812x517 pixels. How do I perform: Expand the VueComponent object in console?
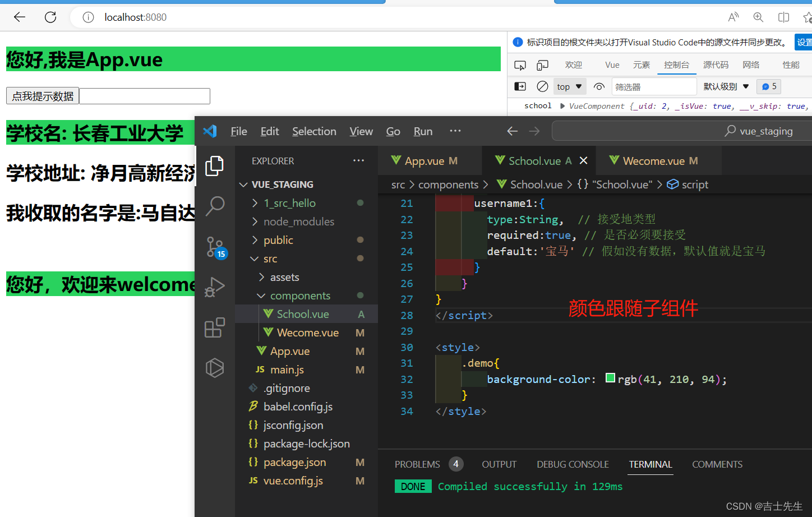(x=562, y=105)
